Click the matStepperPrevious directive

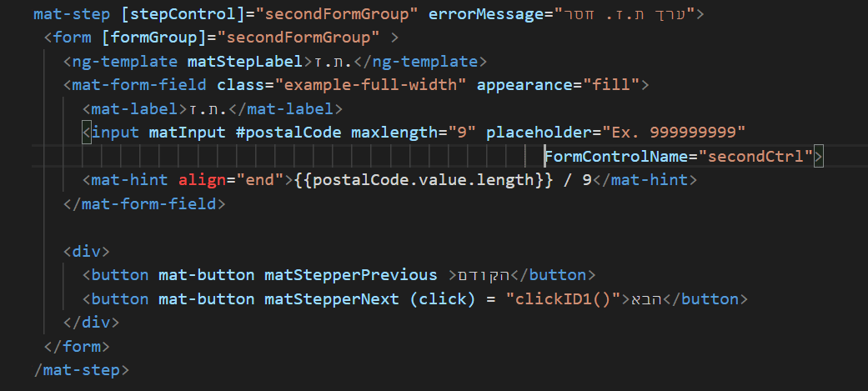click(x=351, y=275)
